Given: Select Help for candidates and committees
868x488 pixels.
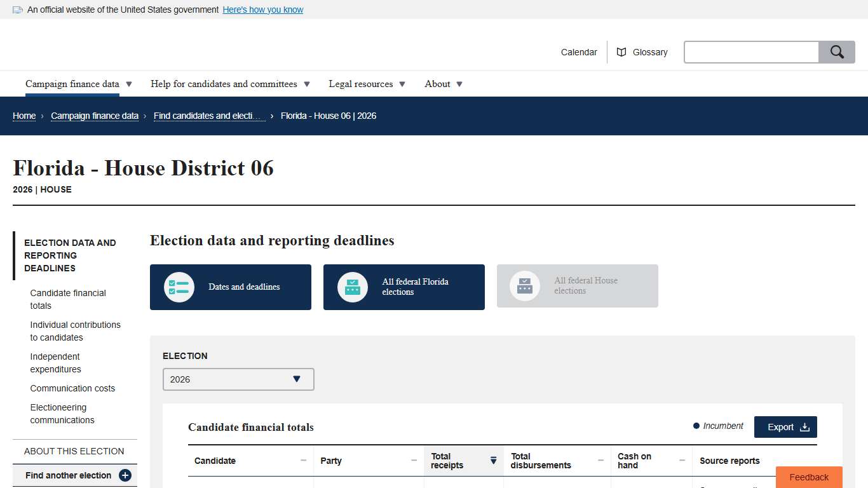Looking at the screenshot, I should pyautogui.click(x=224, y=83).
